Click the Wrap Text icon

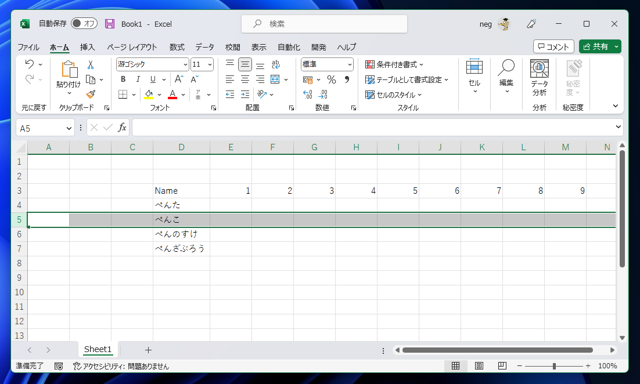tap(276, 64)
